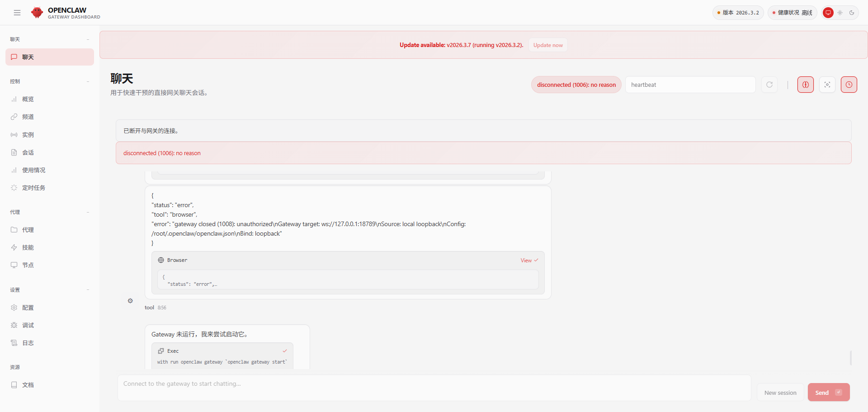This screenshot has height=412, width=868.
Task: Open the 实例 instances page
Action: click(x=50, y=135)
